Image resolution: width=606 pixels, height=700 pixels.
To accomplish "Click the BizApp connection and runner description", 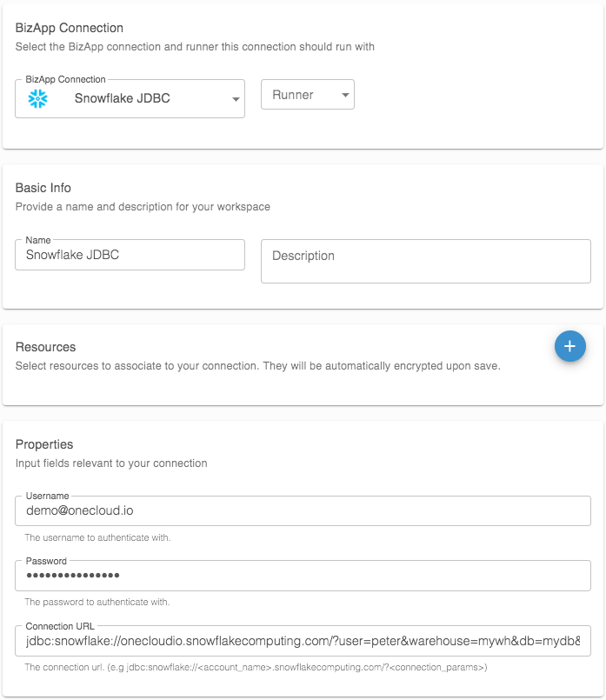I will tap(195, 47).
